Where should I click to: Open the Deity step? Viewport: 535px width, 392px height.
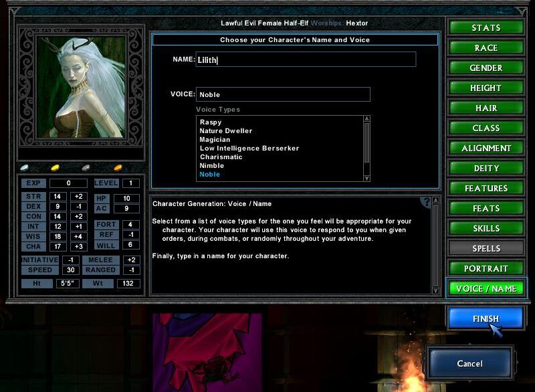pyautogui.click(x=486, y=169)
